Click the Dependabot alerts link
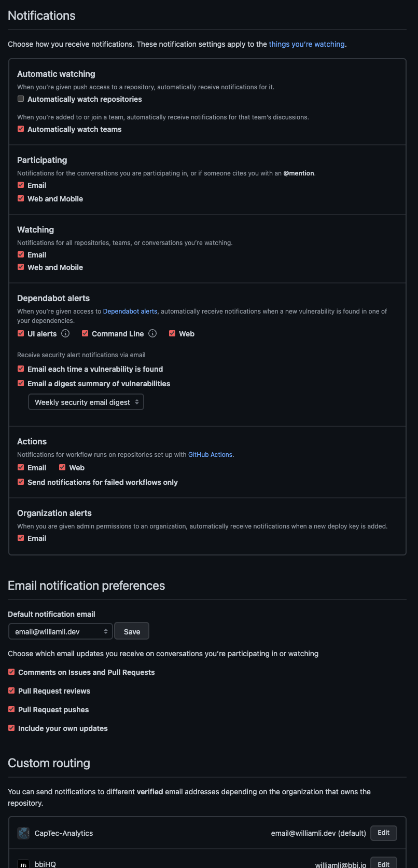418x868 pixels. point(130,311)
